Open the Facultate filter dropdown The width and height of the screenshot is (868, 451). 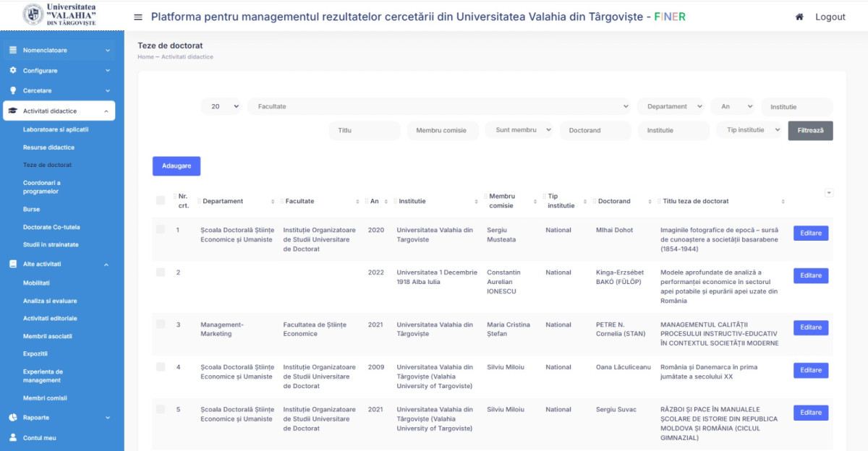click(x=438, y=106)
